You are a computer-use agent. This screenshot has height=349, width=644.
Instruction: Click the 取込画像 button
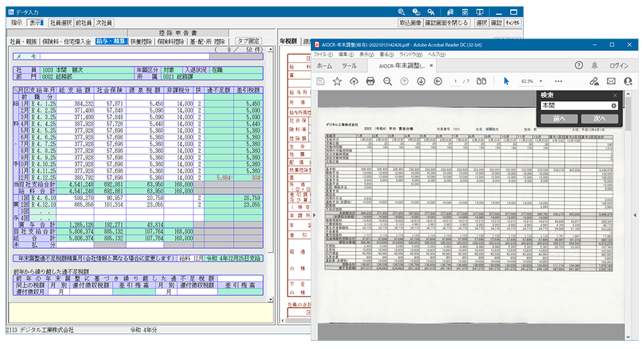click(x=410, y=23)
